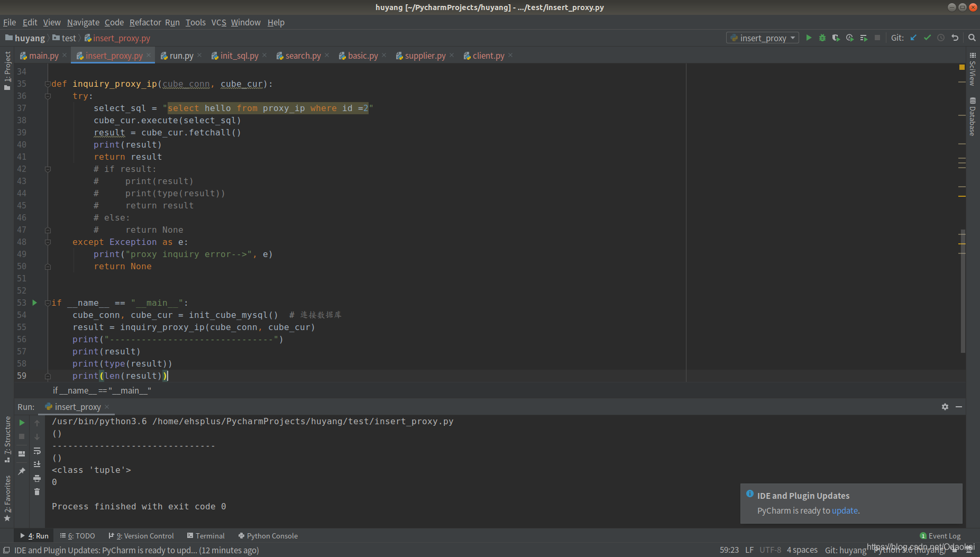Rerun insert_proxy in the Run panel

tap(22, 423)
